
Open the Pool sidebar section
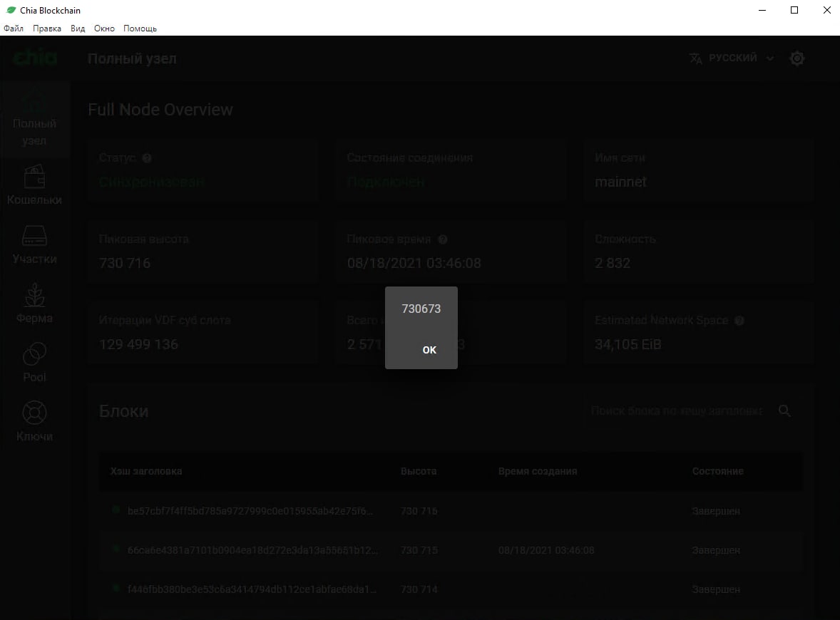(34, 363)
